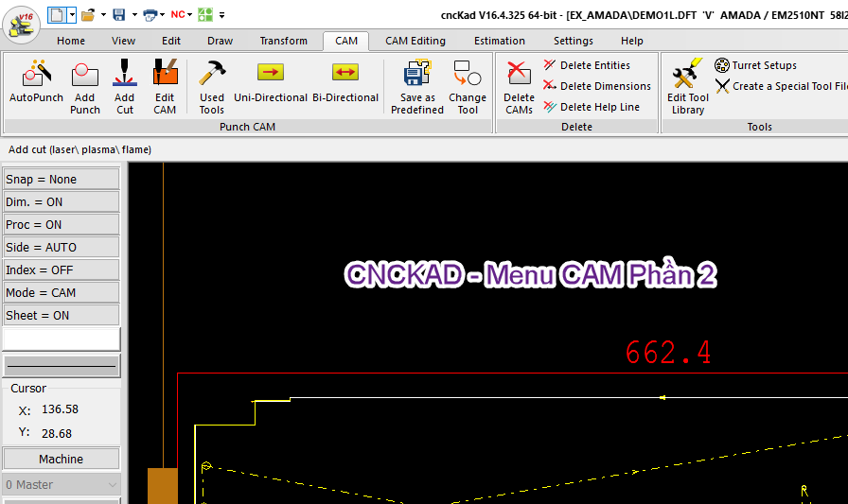Select the CAM ribbon tab

coord(346,41)
